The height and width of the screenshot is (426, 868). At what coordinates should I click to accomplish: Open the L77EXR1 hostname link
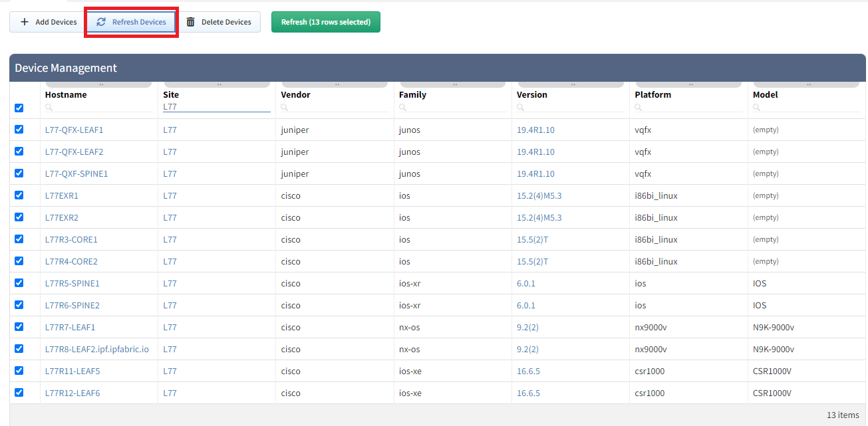[x=62, y=195]
